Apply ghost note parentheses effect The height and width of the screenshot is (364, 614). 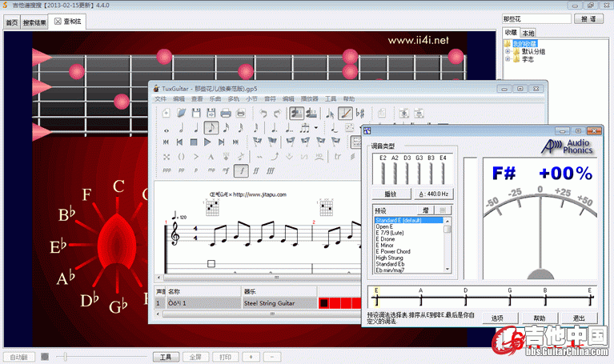tap(181, 157)
